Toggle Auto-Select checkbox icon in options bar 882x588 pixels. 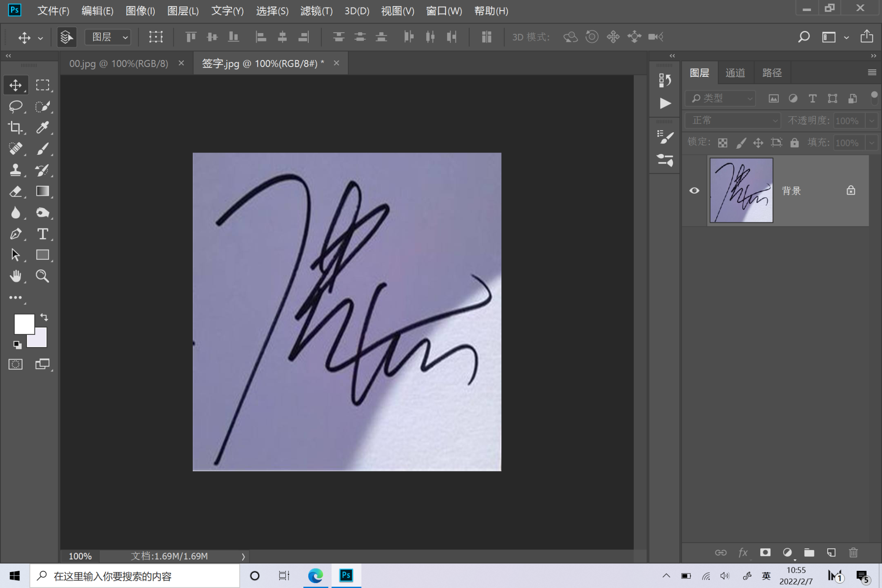67,37
